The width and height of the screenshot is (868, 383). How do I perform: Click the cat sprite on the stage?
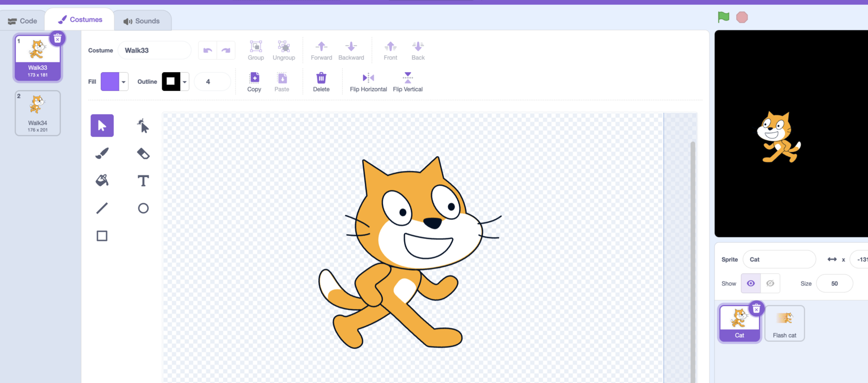(779, 137)
